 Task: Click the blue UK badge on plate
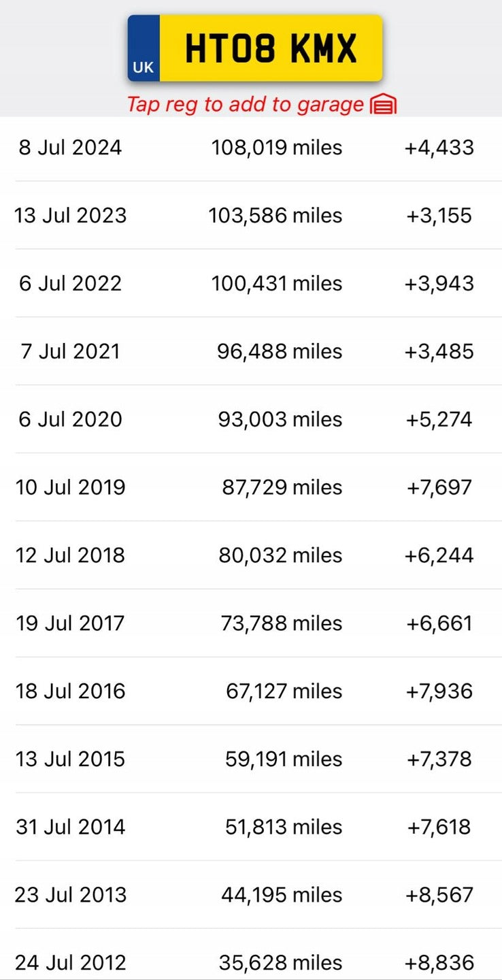pyautogui.click(x=144, y=49)
